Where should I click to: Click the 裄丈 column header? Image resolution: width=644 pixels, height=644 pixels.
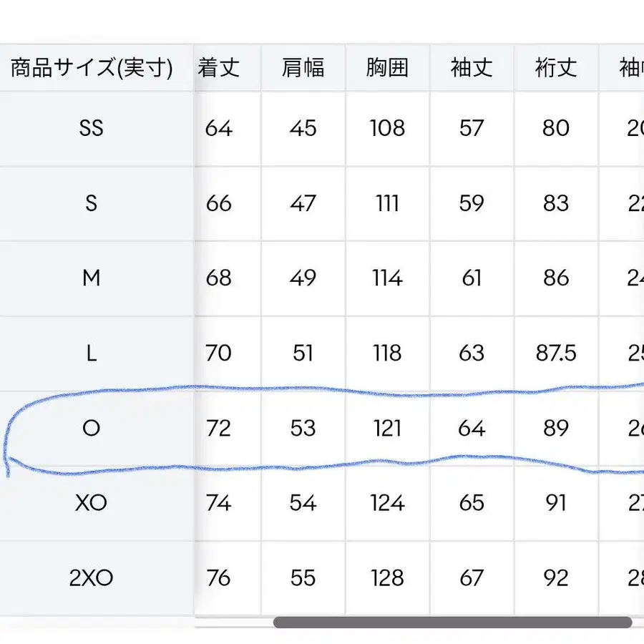pyautogui.click(x=556, y=68)
